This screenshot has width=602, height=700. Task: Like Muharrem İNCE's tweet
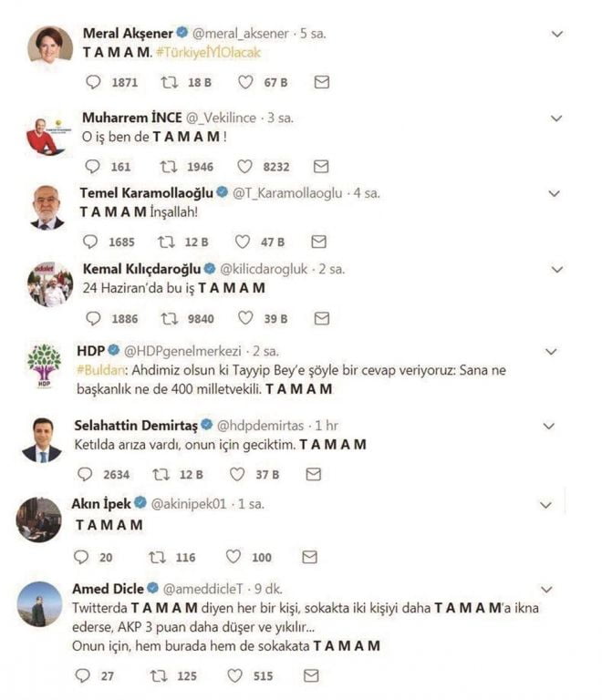[x=244, y=167]
